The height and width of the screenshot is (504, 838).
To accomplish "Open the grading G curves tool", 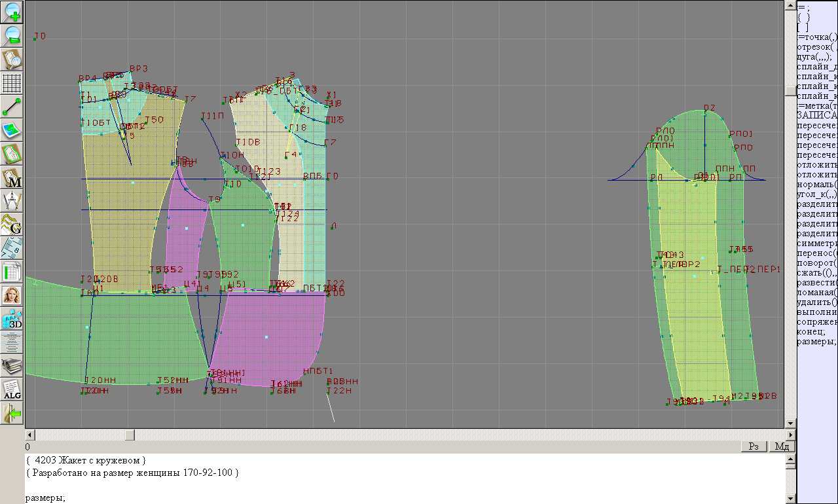I will pyautogui.click(x=12, y=225).
